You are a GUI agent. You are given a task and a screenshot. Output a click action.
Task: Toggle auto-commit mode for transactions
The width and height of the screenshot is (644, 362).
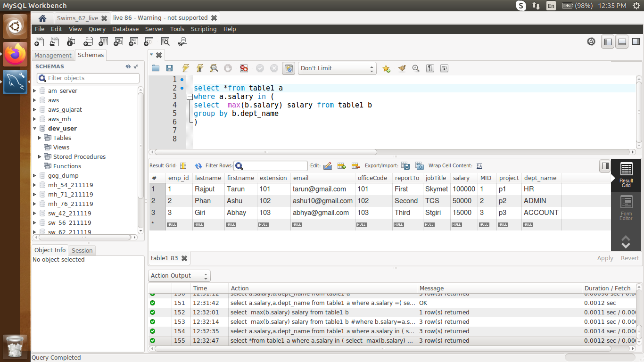[x=288, y=68]
